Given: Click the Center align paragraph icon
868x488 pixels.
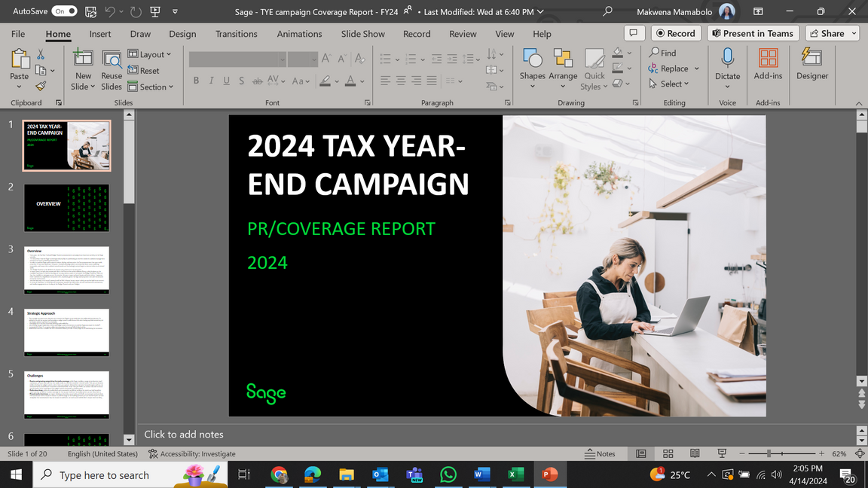Looking at the screenshot, I should point(401,81).
